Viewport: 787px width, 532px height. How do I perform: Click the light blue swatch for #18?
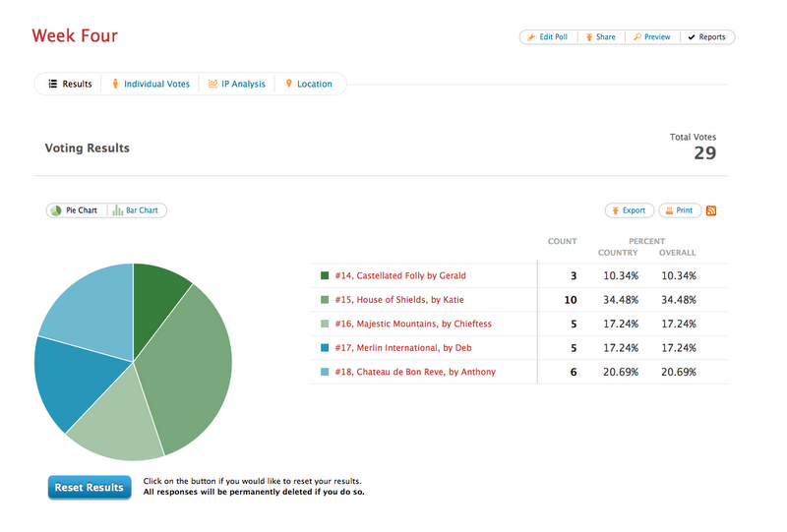tap(325, 372)
